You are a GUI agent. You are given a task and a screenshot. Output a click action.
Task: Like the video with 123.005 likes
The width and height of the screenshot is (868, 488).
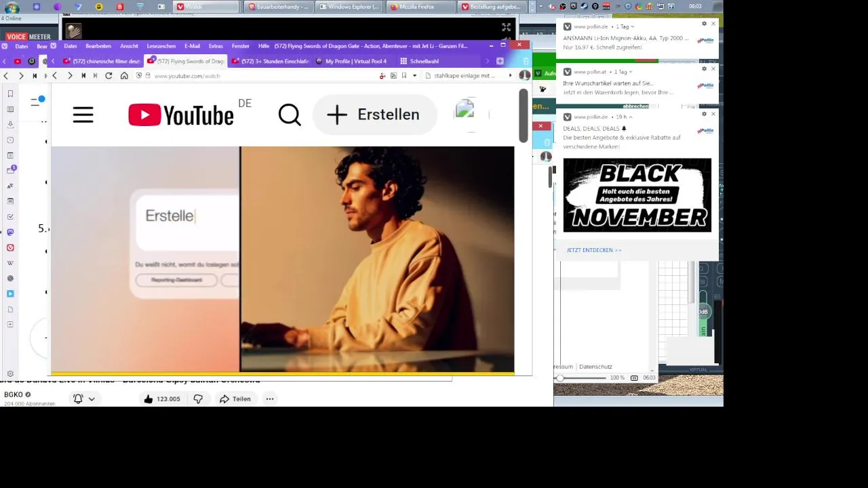click(x=162, y=399)
